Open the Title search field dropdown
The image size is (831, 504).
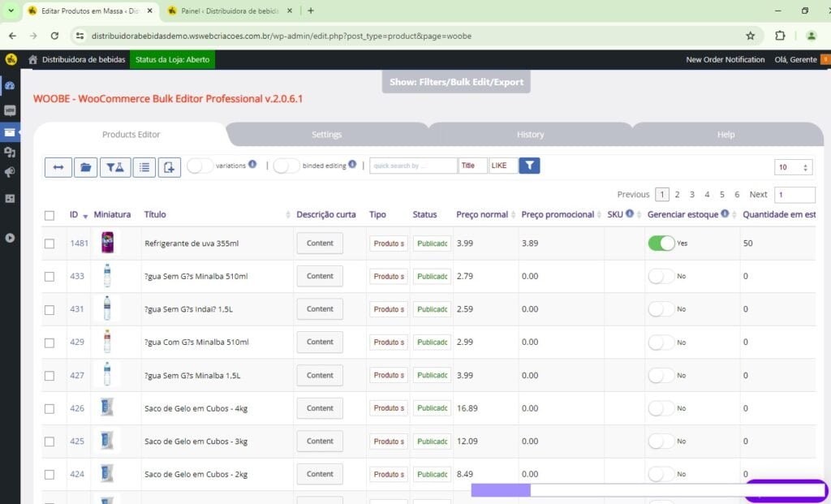click(472, 166)
